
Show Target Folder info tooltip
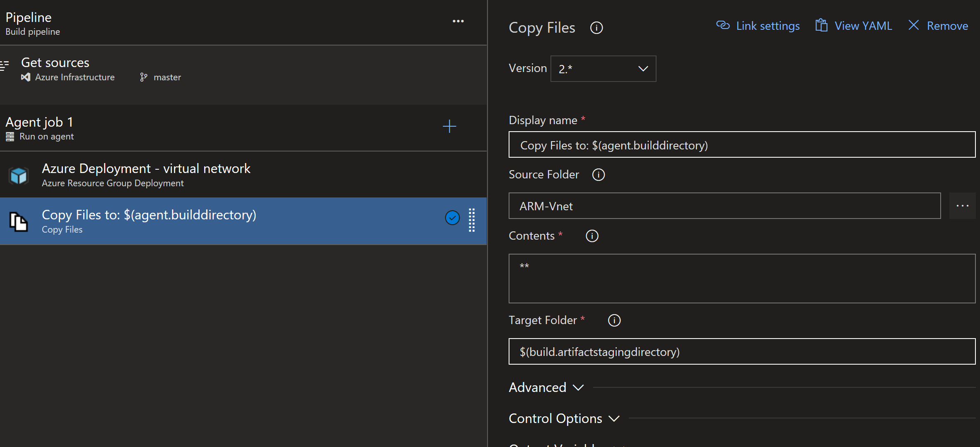pyautogui.click(x=614, y=320)
